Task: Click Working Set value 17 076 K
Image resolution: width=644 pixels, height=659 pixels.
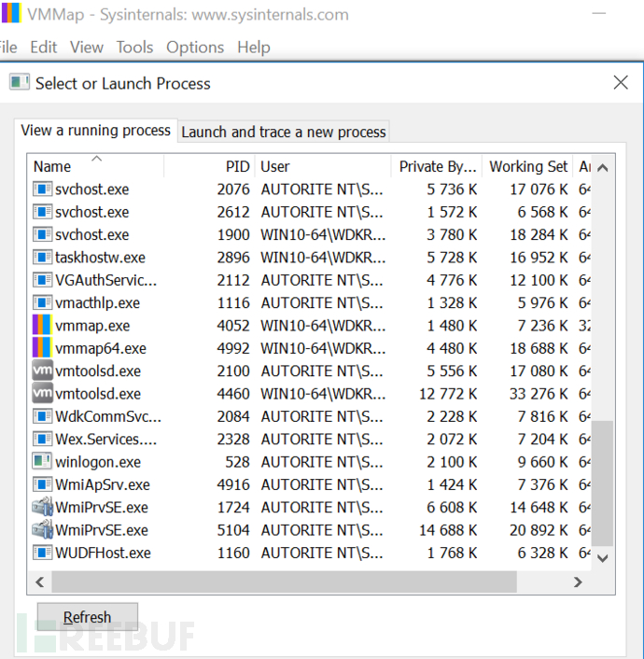Action: [539, 189]
